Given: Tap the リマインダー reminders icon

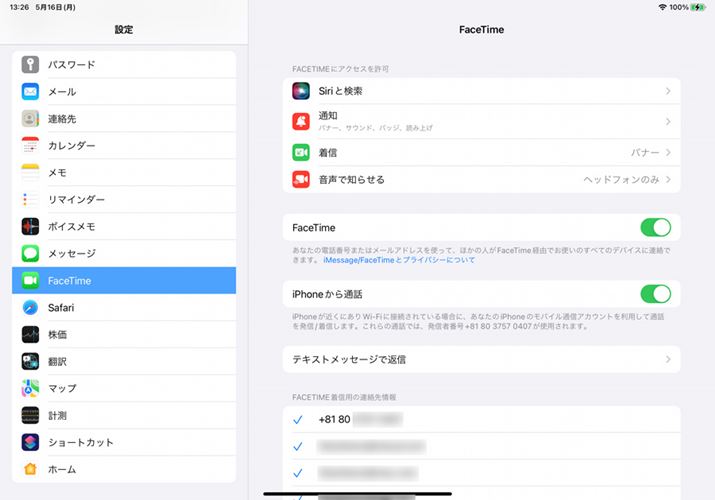Looking at the screenshot, I should [30, 199].
